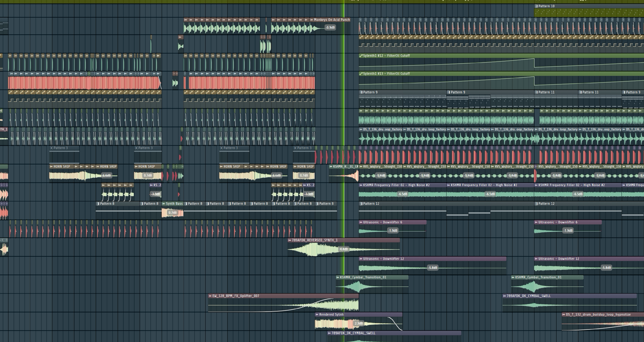Click the drop point in Sylenth1 #12 automation envelope
The image size is (644, 342).
click(x=534, y=63)
